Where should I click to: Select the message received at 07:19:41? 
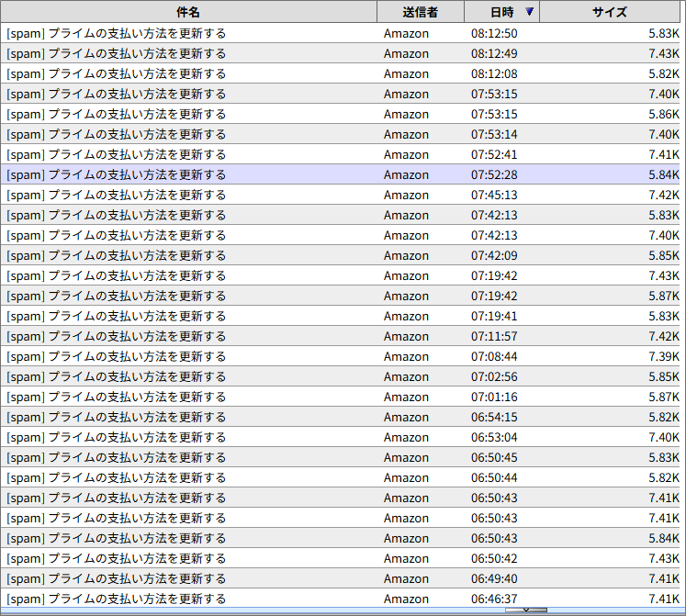click(x=341, y=316)
